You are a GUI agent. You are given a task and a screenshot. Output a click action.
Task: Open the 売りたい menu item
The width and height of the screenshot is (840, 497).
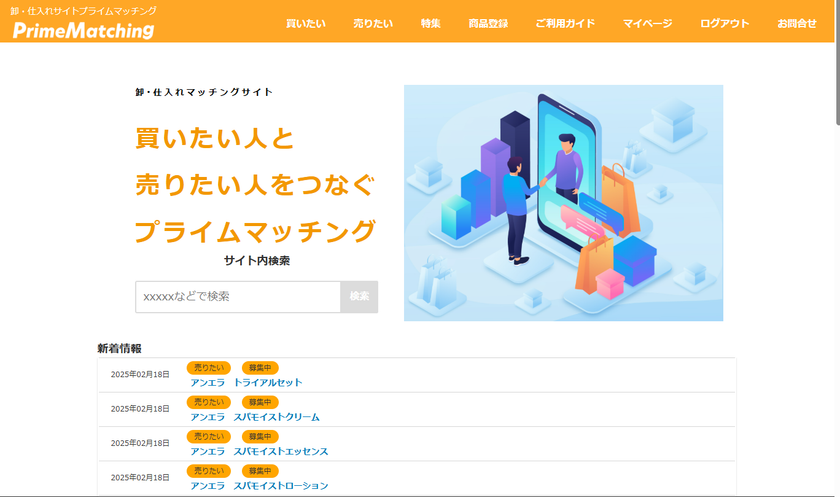pyautogui.click(x=373, y=24)
